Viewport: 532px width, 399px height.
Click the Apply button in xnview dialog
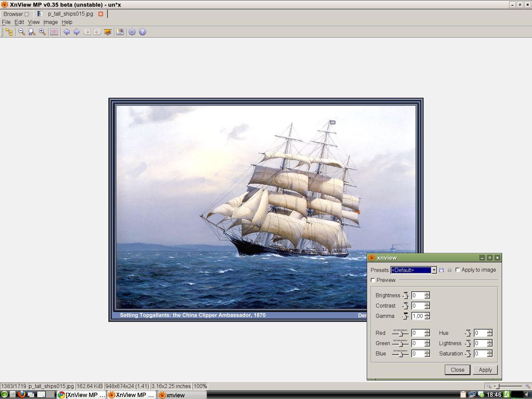click(x=485, y=370)
